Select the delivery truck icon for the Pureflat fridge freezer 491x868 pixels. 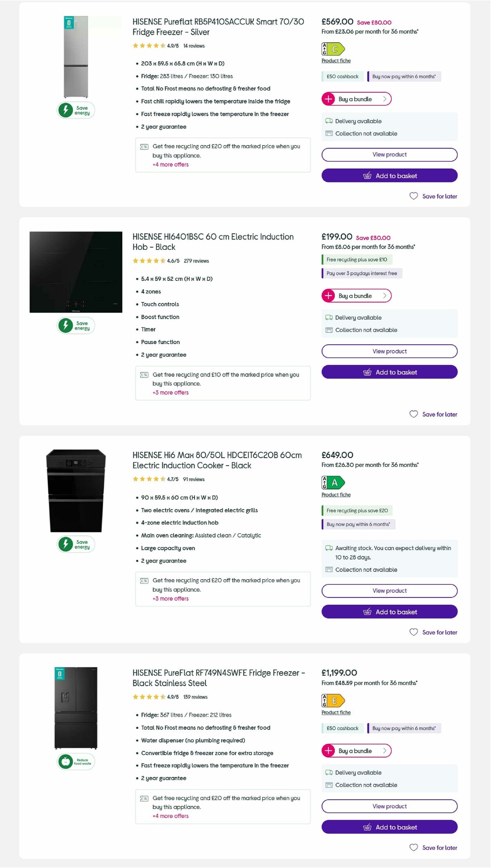pos(328,121)
